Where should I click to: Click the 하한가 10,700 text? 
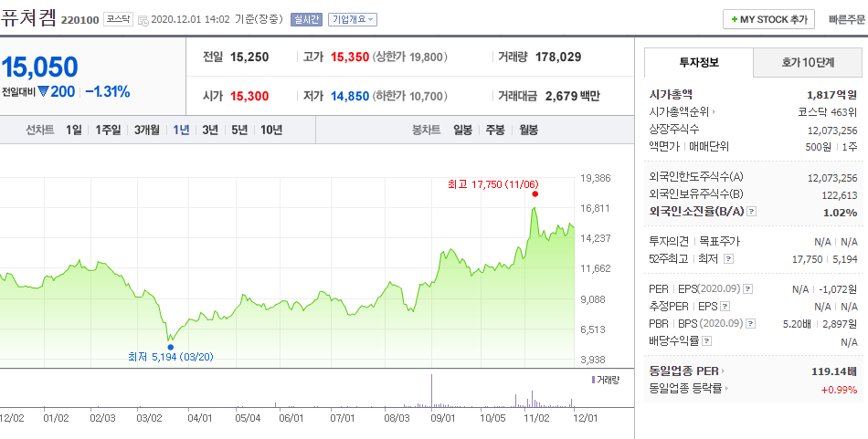pos(409,96)
